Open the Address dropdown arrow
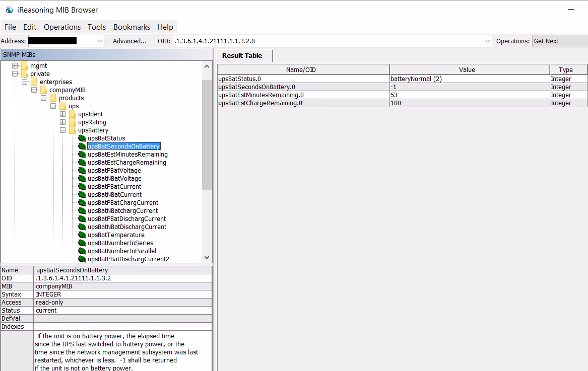 pos(99,41)
